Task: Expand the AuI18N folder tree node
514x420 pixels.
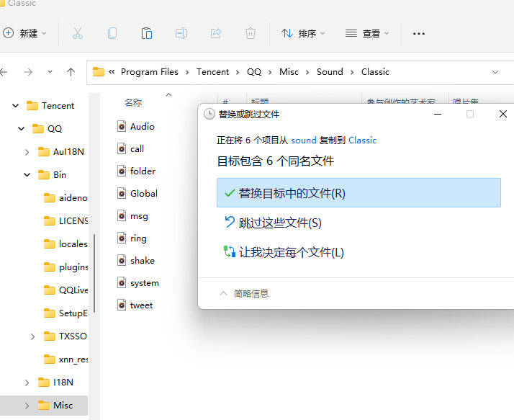Action: [27, 152]
